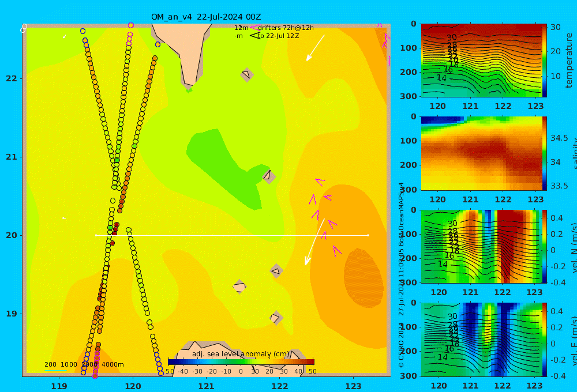Click the plot title OM_an_v4 22-Jul-2024 00Z

pos(206,17)
